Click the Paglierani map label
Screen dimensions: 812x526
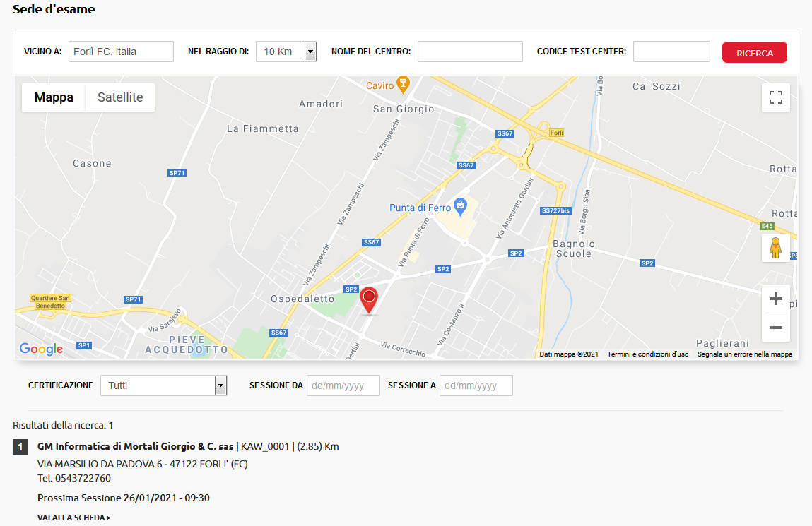coord(722,343)
